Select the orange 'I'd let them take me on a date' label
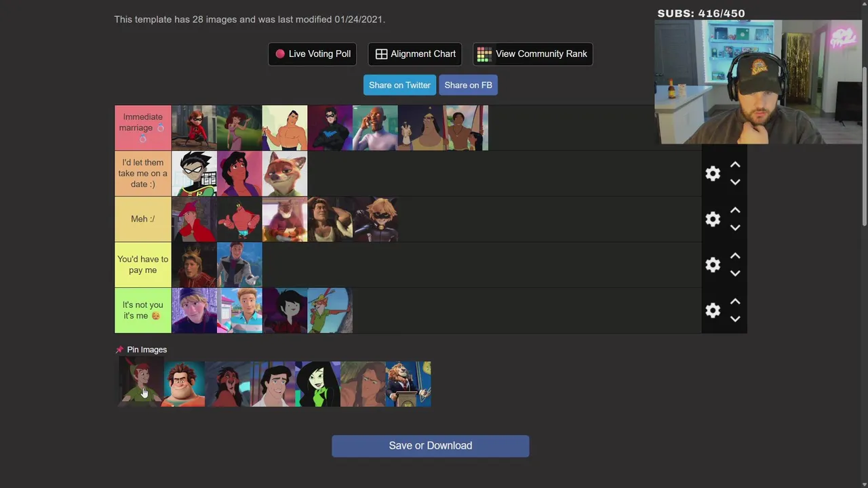Image resolution: width=868 pixels, height=488 pixels. pyautogui.click(x=143, y=174)
